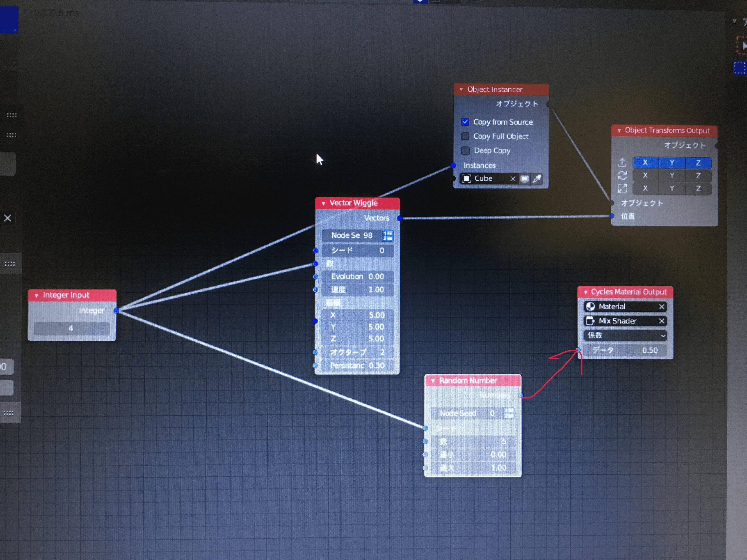Clear the Material field
The image size is (747, 560).
click(x=661, y=307)
